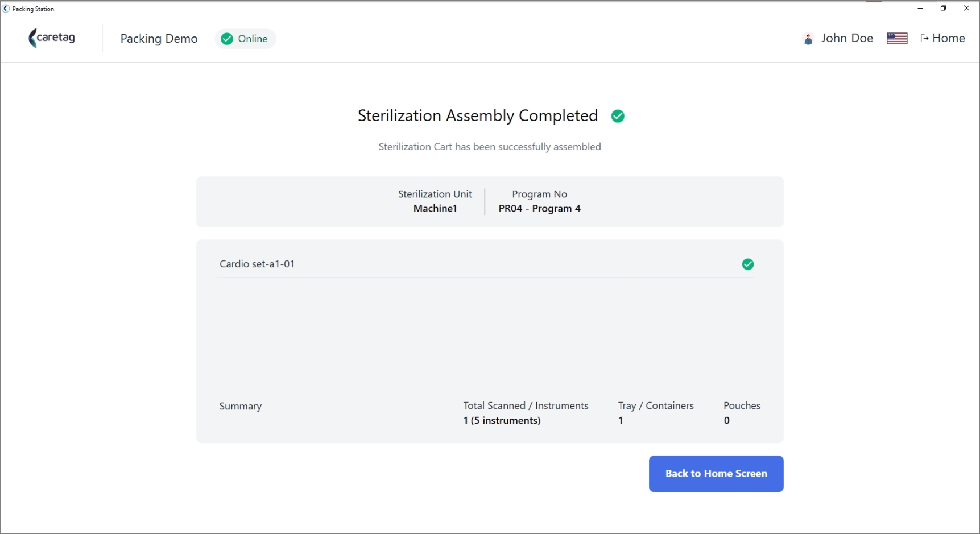The height and width of the screenshot is (534, 980).
Task: Click the green checkmark on Cardio set-a1-01 row
Action: [748, 264]
